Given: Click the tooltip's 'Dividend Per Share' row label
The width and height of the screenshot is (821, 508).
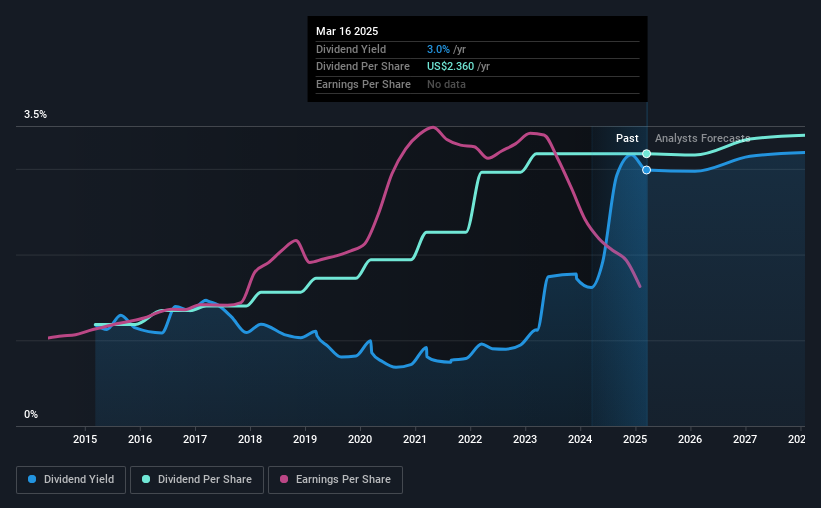Looking at the screenshot, I should pyautogui.click(x=363, y=67).
